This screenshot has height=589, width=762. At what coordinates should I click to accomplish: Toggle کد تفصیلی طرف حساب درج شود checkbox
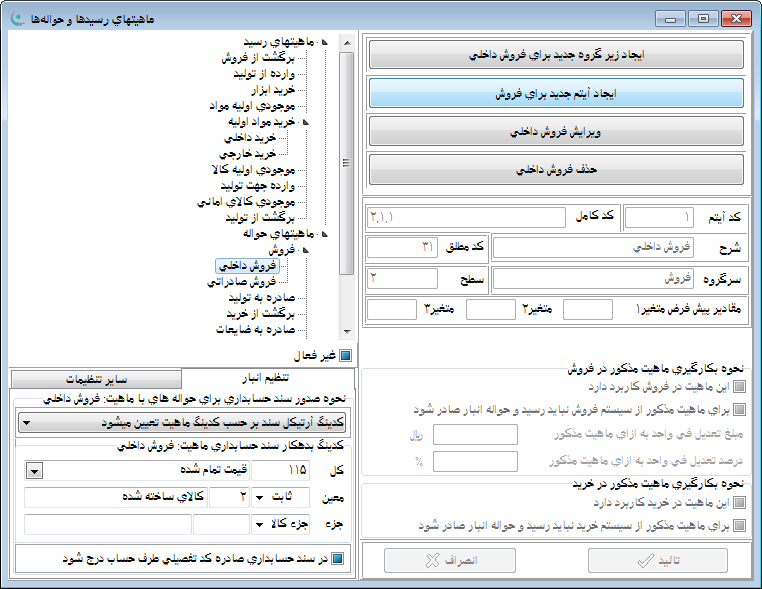[x=337, y=559]
